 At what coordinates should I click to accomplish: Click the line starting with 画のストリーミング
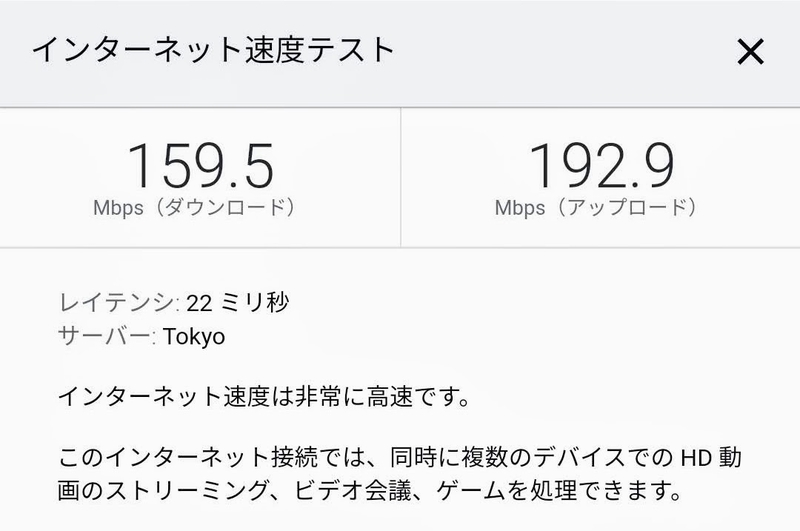pos(370,491)
